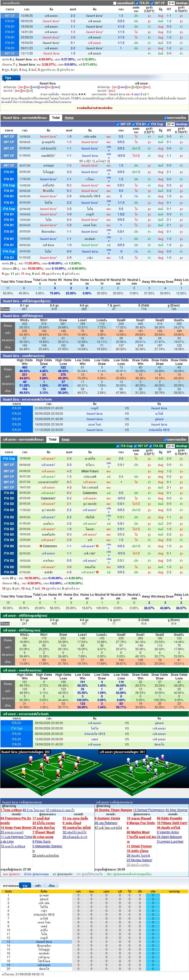The image size is (189, 980).
Task: Switch to the Away tab
Action: tap(66, 439)
